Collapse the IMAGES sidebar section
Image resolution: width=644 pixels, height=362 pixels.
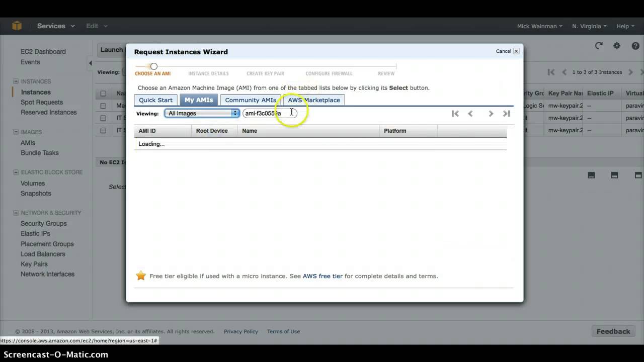point(16,132)
